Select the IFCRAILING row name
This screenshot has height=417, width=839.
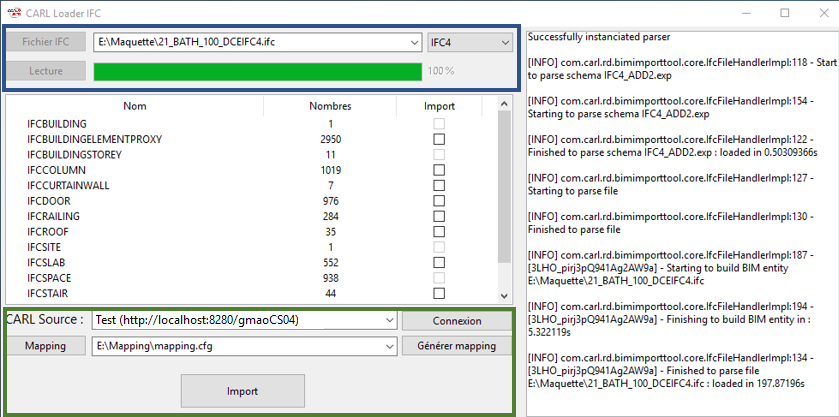[x=54, y=217]
